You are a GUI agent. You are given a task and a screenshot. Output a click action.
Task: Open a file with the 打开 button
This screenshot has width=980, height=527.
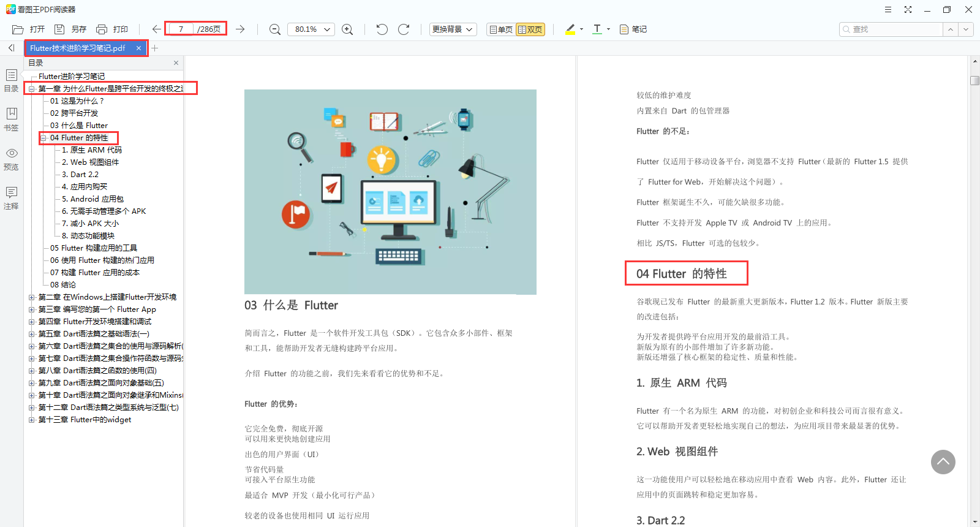tap(29, 29)
